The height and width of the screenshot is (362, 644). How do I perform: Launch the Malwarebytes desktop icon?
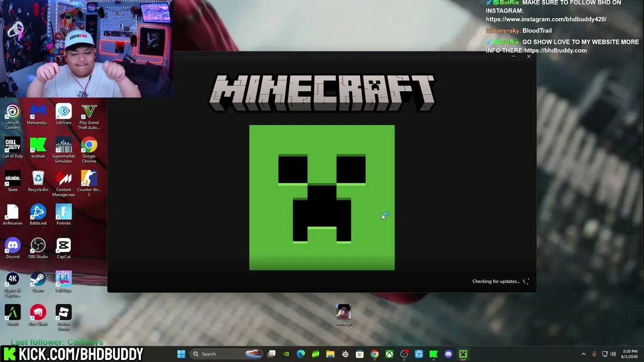click(38, 115)
